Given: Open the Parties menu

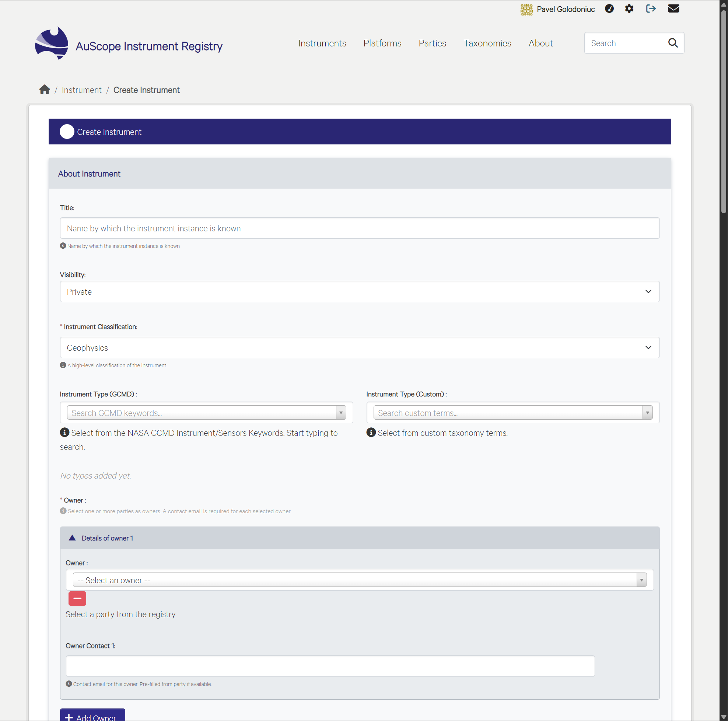Looking at the screenshot, I should pyautogui.click(x=432, y=43).
